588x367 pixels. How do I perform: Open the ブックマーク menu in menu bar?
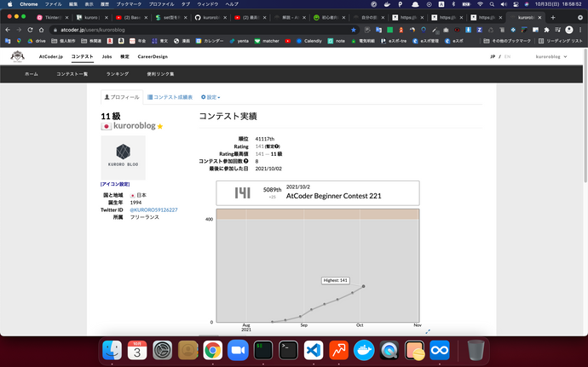(129, 4)
